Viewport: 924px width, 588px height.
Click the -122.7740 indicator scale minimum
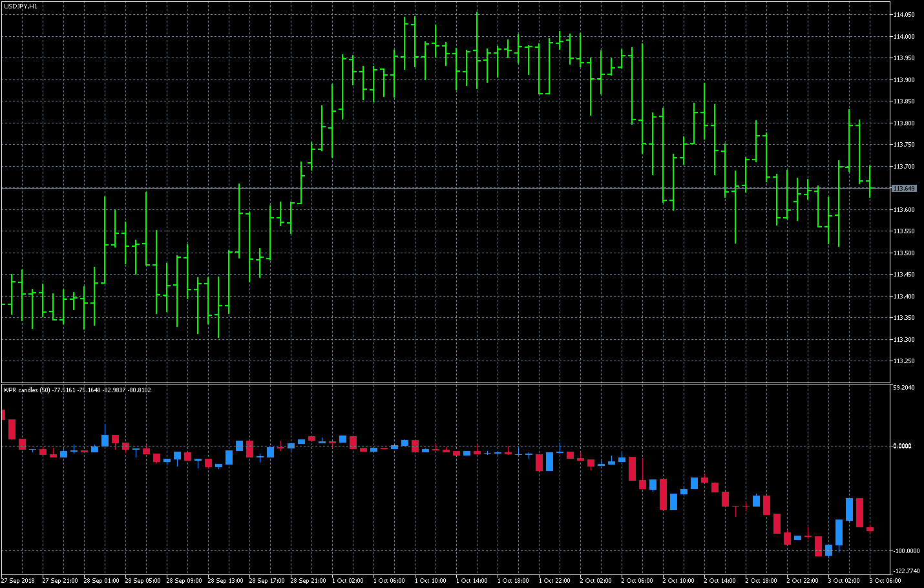(906, 571)
